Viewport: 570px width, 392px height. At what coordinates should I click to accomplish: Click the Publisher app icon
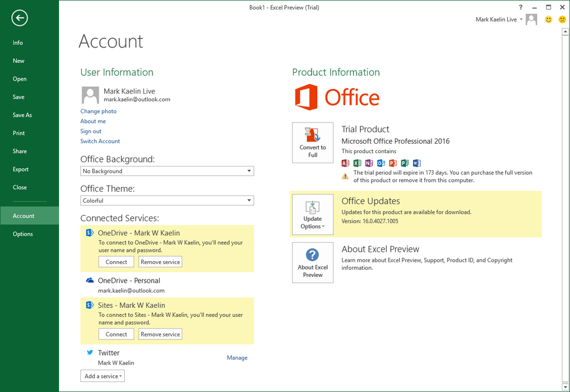click(405, 163)
